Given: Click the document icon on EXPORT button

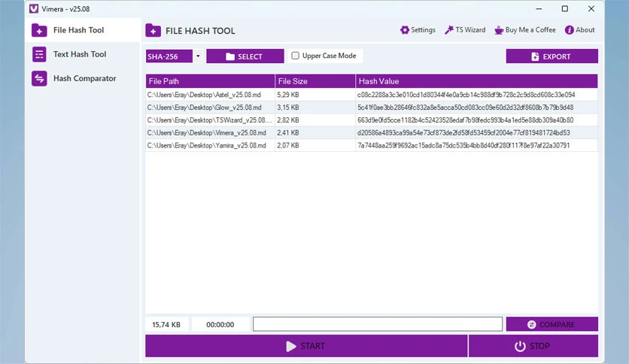Looking at the screenshot, I should (x=535, y=56).
